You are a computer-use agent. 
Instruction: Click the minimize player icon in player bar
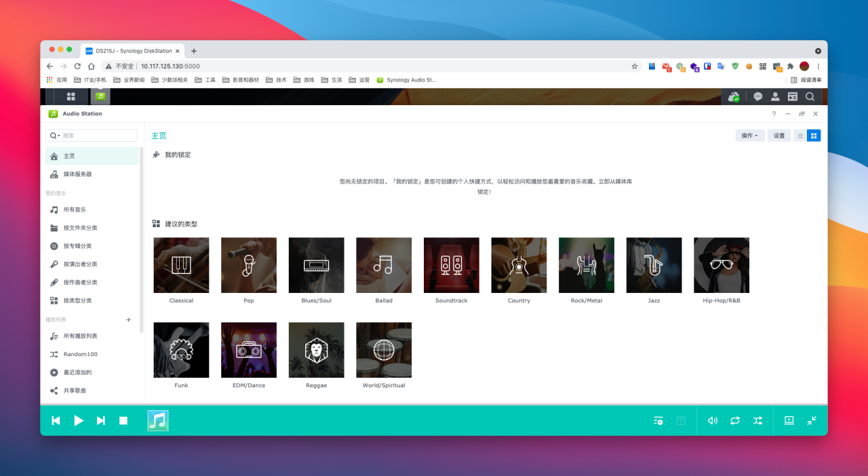tap(812, 420)
